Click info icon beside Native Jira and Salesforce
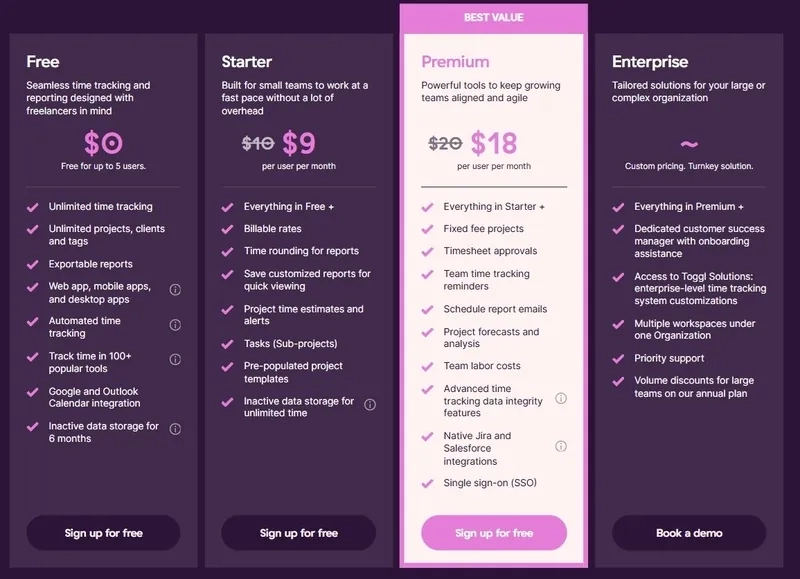This screenshot has height=579, width=800. click(561, 446)
